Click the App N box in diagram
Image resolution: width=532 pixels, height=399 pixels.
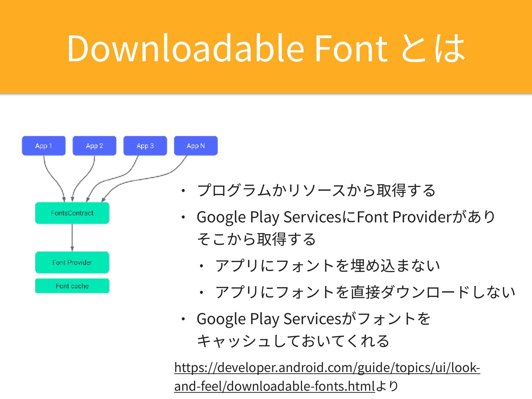click(196, 146)
